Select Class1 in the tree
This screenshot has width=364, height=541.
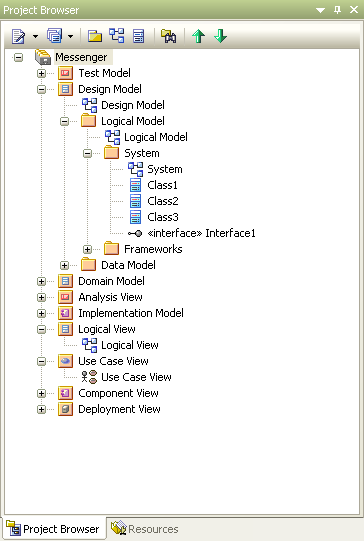(163, 185)
